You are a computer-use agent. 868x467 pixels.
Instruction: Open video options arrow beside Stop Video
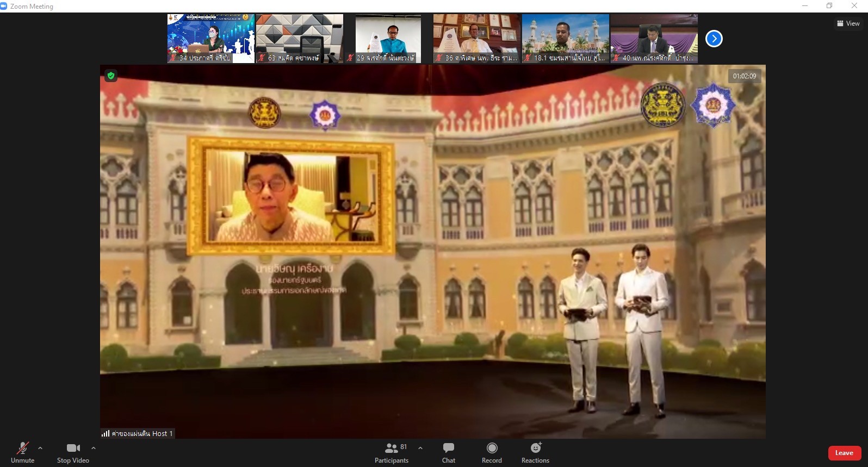[x=94, y=448]
